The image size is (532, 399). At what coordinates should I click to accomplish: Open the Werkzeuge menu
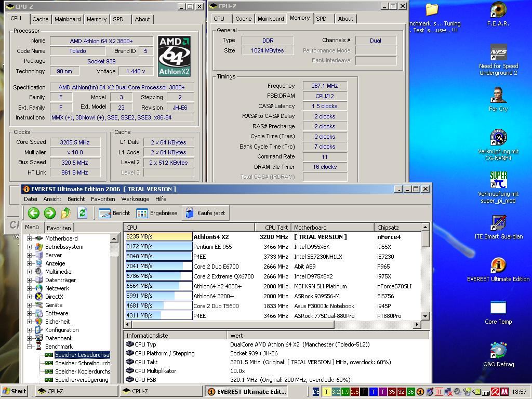[x=135, y=199]
